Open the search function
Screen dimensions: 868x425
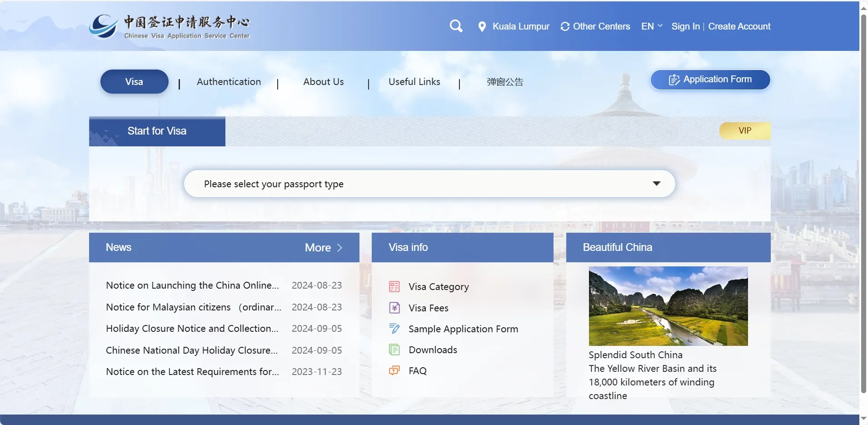point(456,26)
